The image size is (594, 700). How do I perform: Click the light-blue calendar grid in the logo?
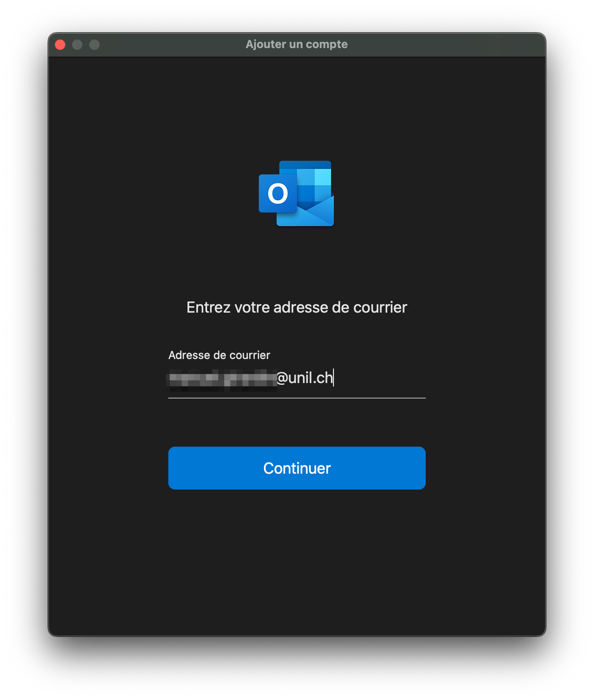(314, 185)
